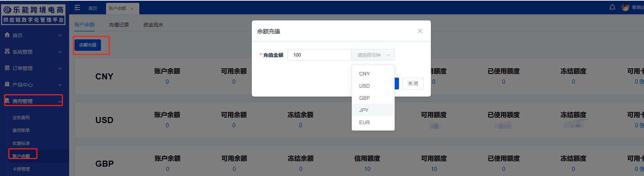
Task: Click the CNY row 冻结额度 heading
Action: 573,71
